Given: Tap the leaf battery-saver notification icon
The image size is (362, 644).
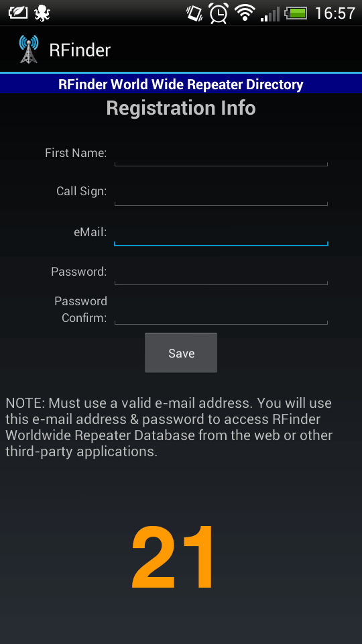Looking at the screenshot, I should 18,13.
